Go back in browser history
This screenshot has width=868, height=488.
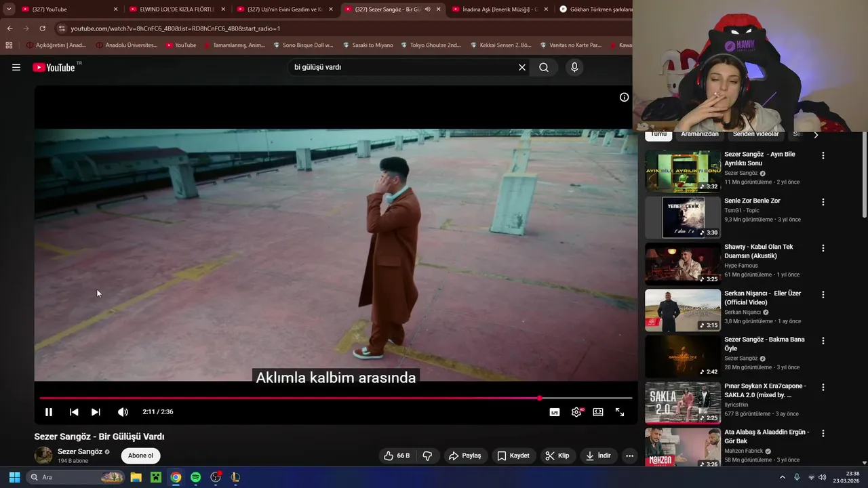9,28
